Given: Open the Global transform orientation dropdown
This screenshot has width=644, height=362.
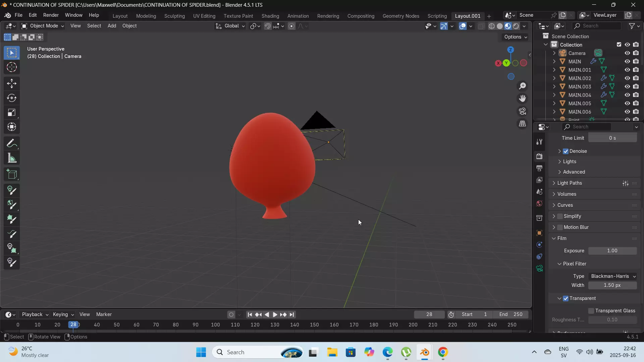Looking at the screenshot, I should [230, 26].
